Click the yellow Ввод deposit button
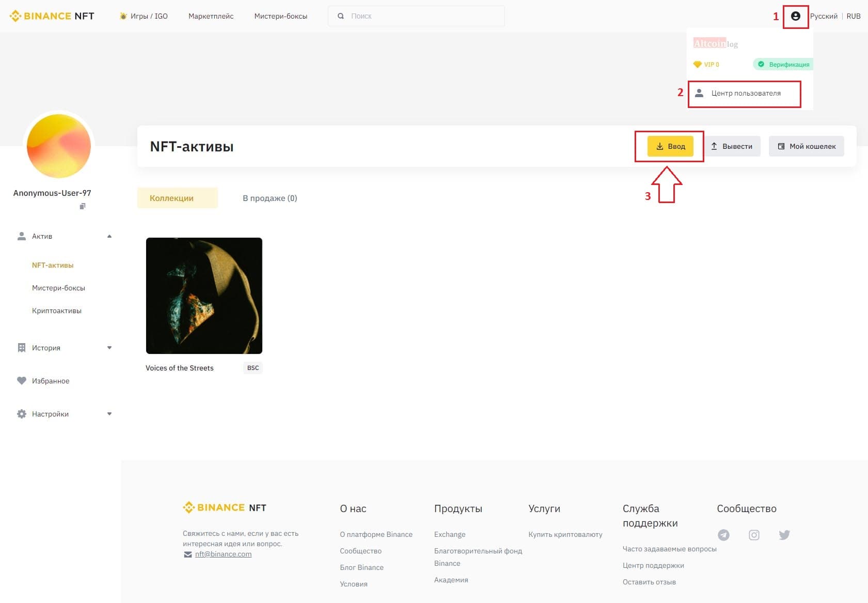Image resolution: width=868 pixels, height=603 pixels. (670, 146)
